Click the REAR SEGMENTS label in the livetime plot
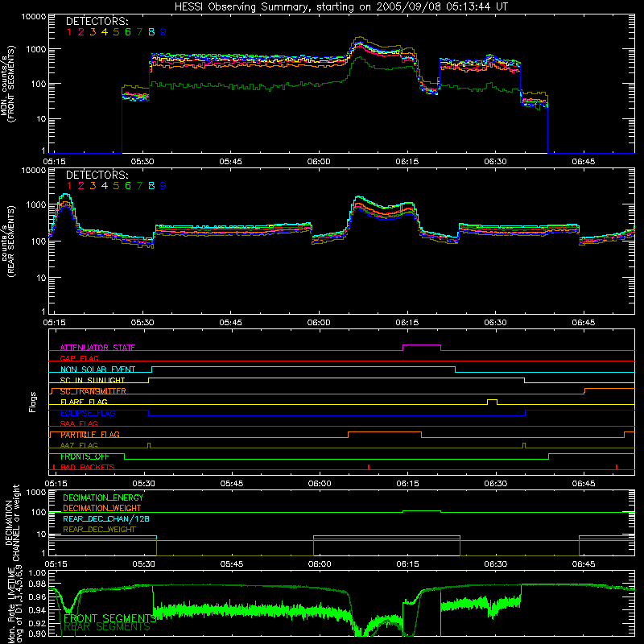Image resolution: width=644 pixels, height=644 pixels. tap(107, 627)
